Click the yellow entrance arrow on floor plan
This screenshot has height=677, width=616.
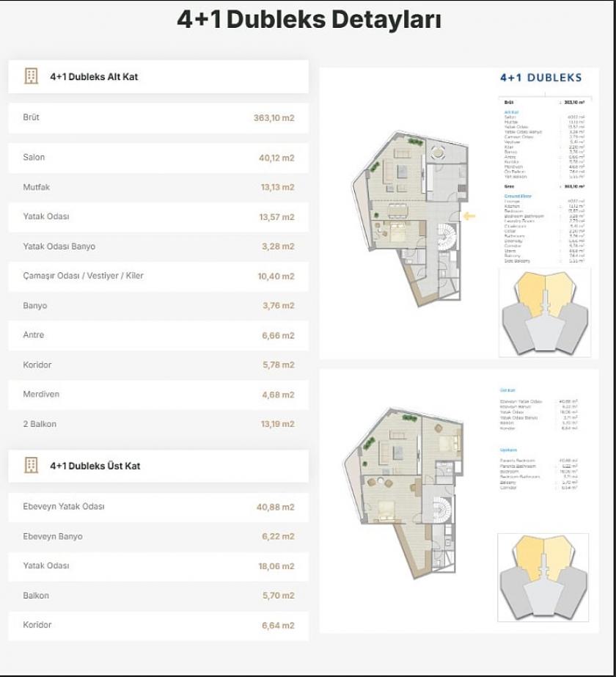(x=469, y=216)
